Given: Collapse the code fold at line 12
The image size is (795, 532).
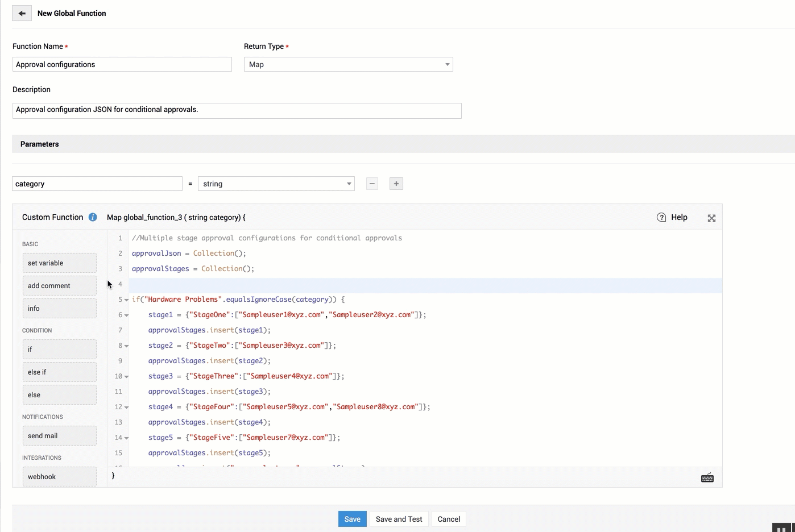Looking at the screenshot, I should coord(126,408).
